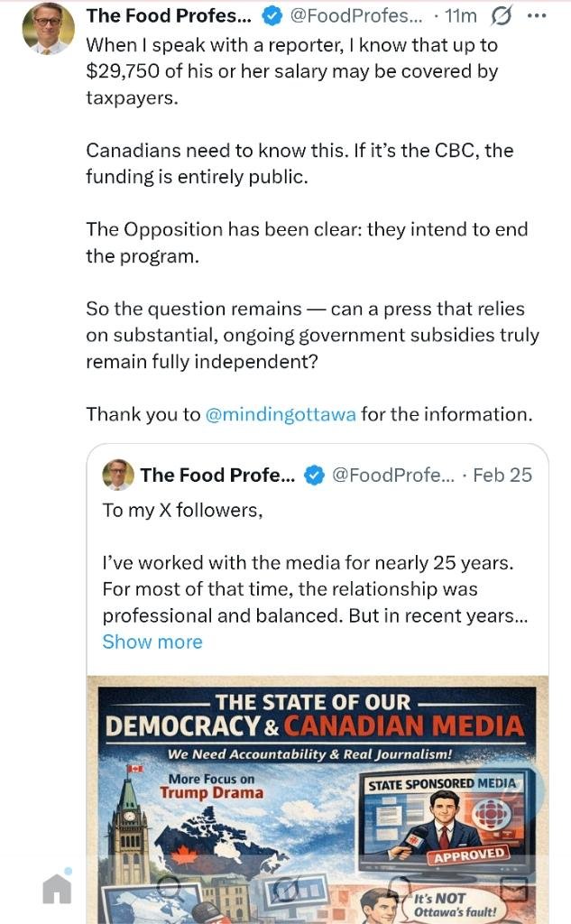Open Search from the bottom navigation bar
Viewport: 571px width, 924px height.
coord(170,888)
